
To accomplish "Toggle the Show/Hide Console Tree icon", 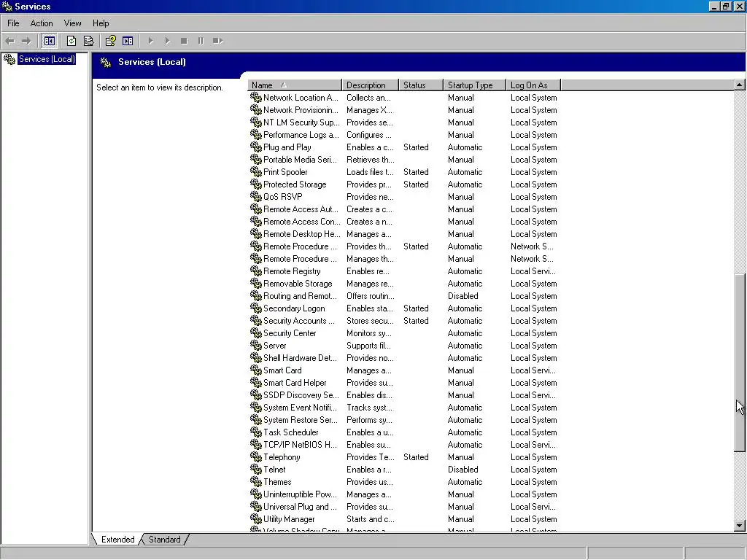I will pos(49,41).
